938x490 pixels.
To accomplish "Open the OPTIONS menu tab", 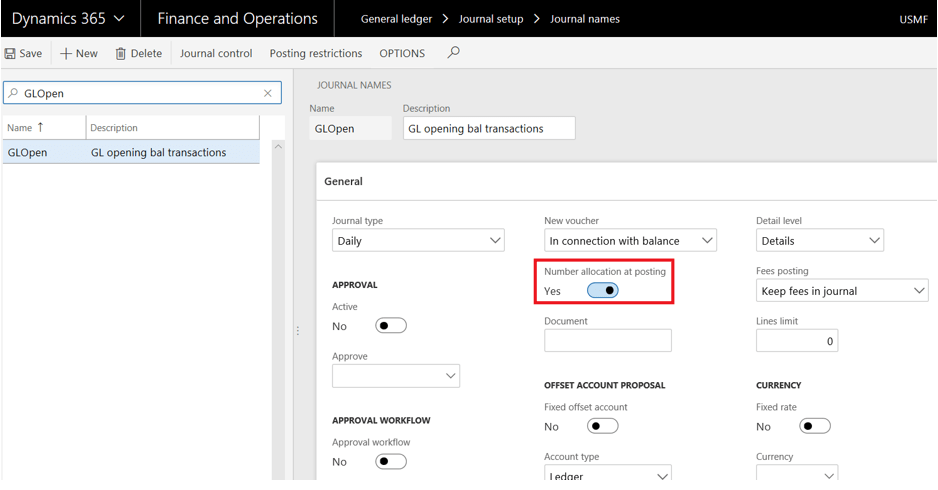I will pyautogui.click(x=402, y=54).
